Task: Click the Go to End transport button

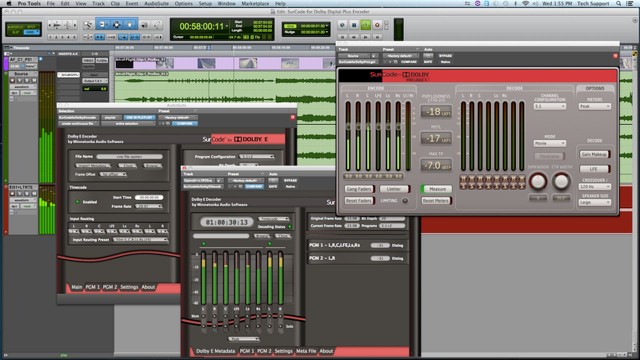Action: tap(377, 37)
